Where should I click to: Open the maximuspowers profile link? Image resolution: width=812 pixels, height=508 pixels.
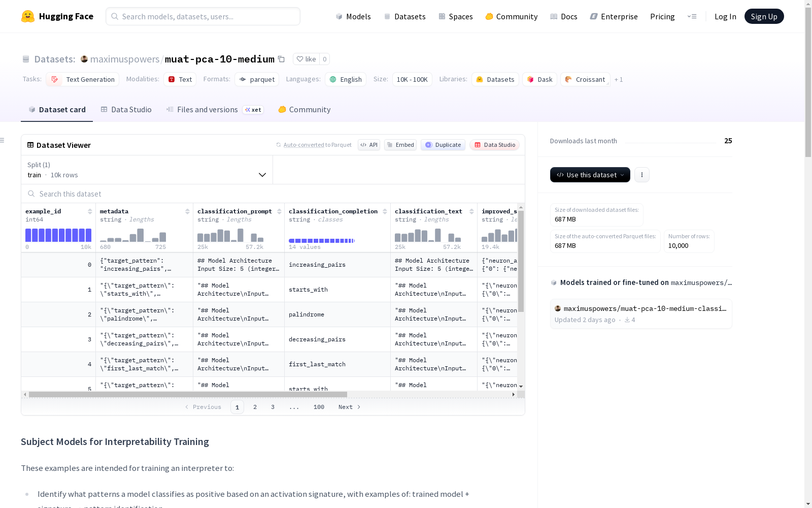(x=125, y=59)
